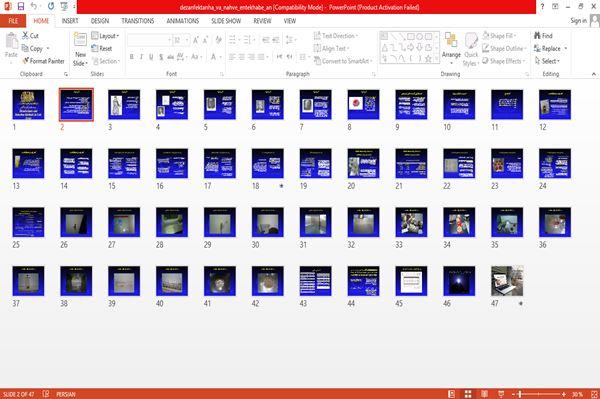This screenshot has width=600, height=399.
Task: Cut the selection with the scissors icon
Action: (x=31, y=36)
